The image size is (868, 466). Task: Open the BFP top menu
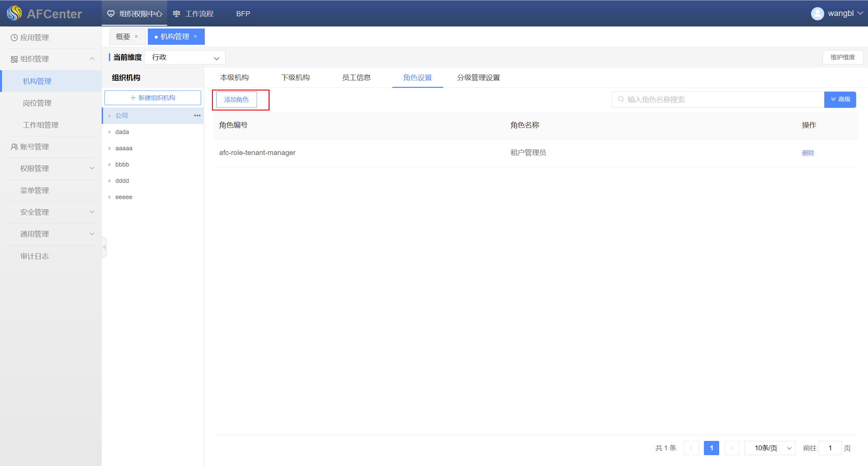[243, 14]
